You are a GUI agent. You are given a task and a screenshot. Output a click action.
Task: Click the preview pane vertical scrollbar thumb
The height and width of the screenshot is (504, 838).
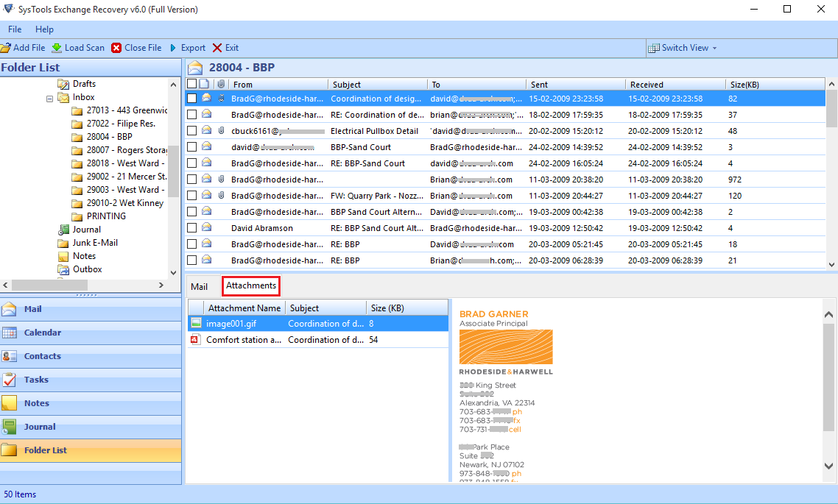(x=828, y=377)
